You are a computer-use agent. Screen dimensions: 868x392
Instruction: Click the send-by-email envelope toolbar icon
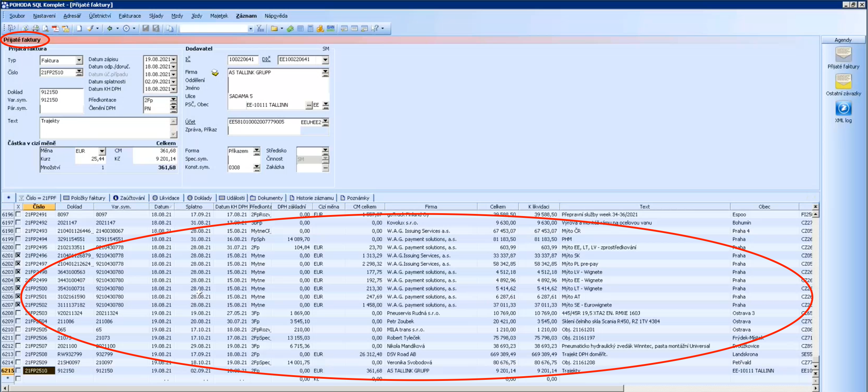point(66,28)
